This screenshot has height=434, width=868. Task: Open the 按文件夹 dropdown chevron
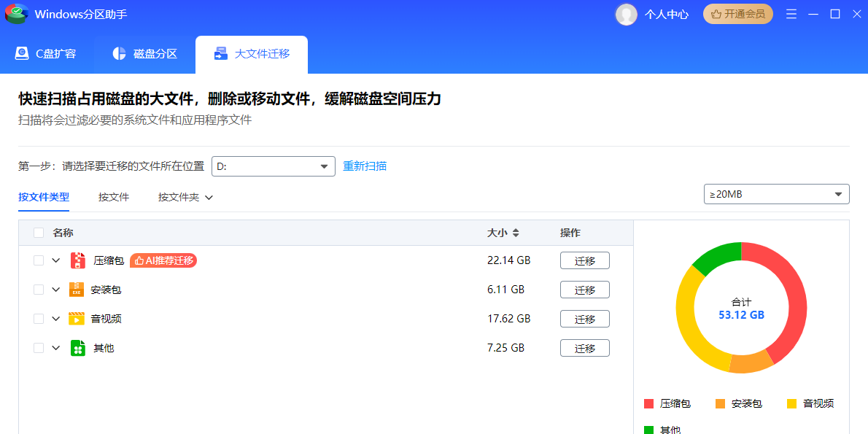point(209,197)
